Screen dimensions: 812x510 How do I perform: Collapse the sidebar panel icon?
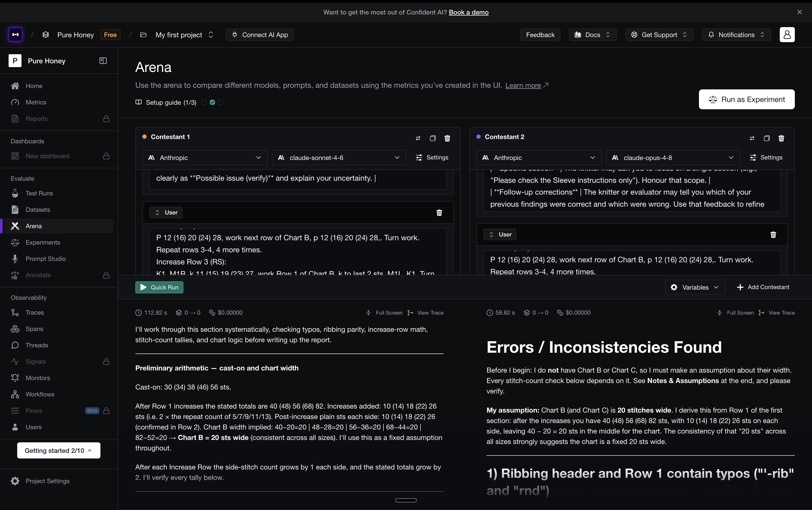point(103,61)
